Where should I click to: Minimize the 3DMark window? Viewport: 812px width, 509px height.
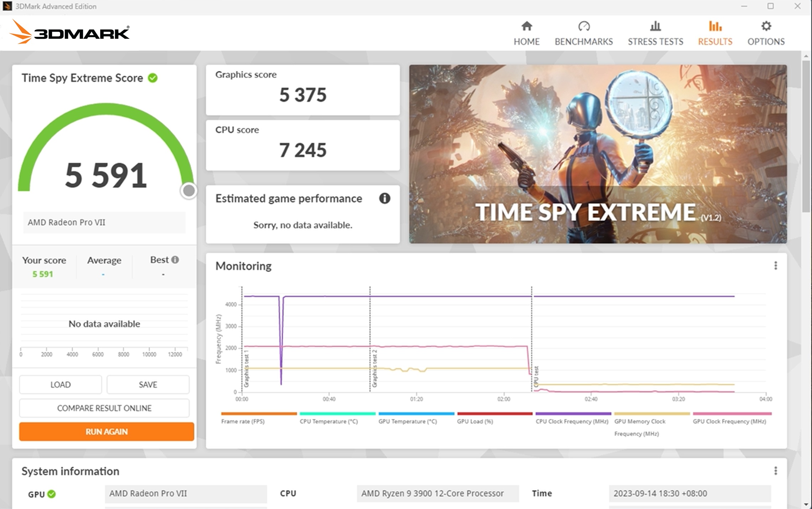coord(744,6)
